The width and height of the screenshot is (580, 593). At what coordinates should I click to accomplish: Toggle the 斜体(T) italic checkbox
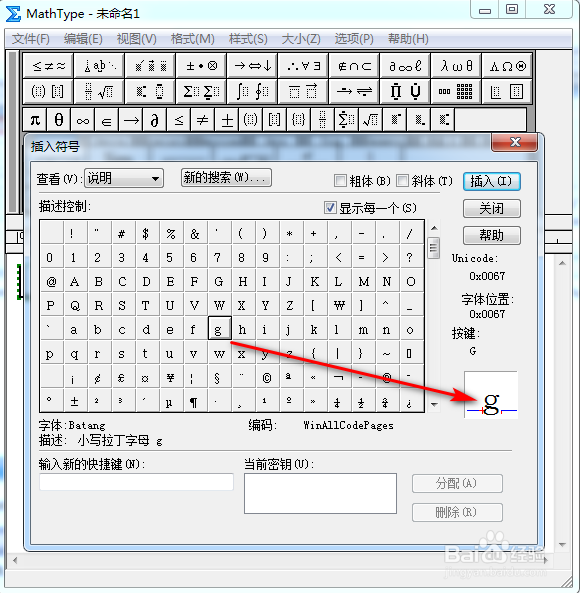point(402,181)
